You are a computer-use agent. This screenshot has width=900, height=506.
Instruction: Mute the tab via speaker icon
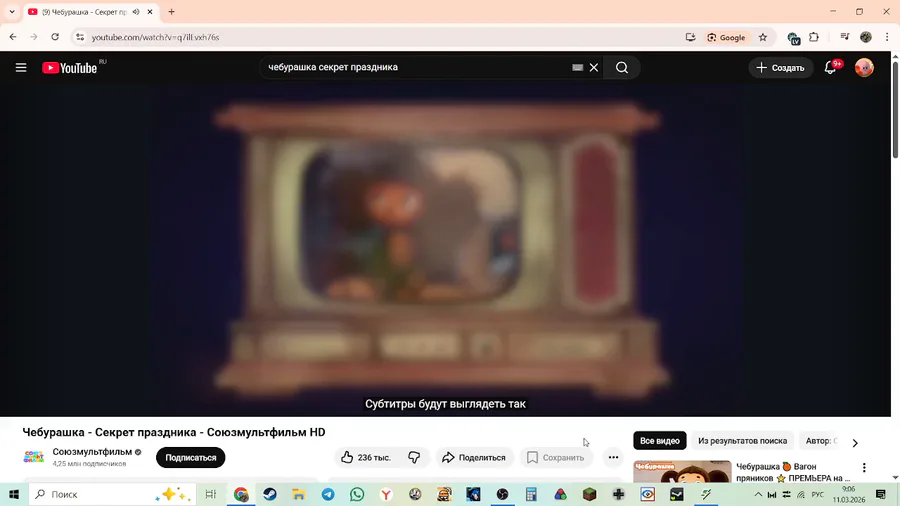point(136,11)
